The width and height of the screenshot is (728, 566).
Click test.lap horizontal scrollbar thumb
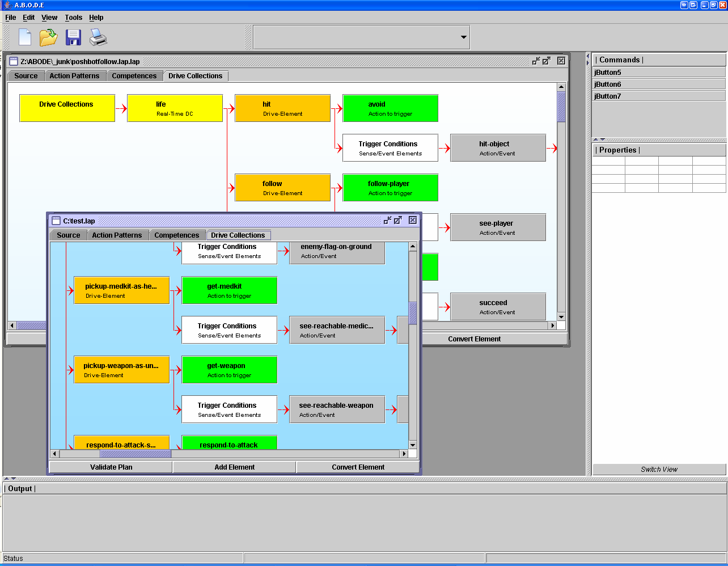pos(135,454)
